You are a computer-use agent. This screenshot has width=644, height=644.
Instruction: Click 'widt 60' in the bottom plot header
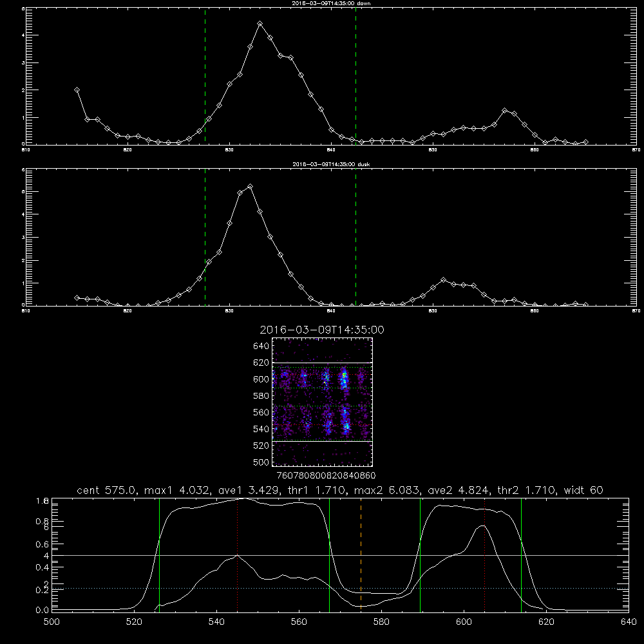(x=583, y=490)
